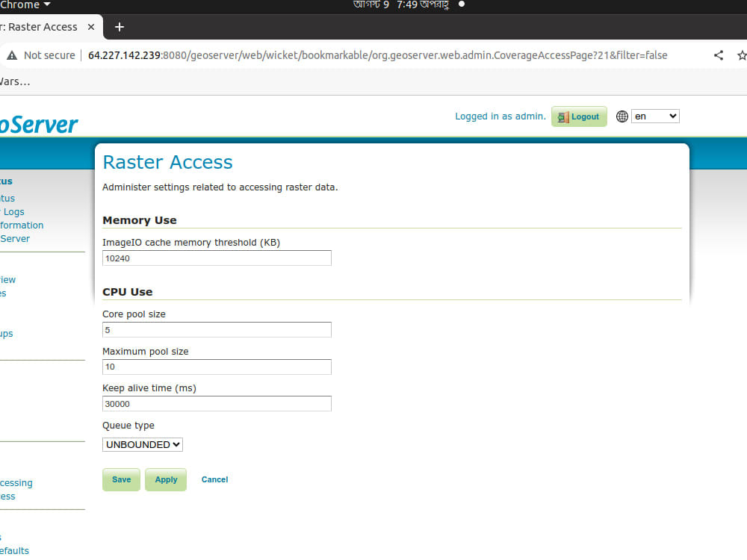Click the browser address URL
747x560 pixels.
pos(377,55)
